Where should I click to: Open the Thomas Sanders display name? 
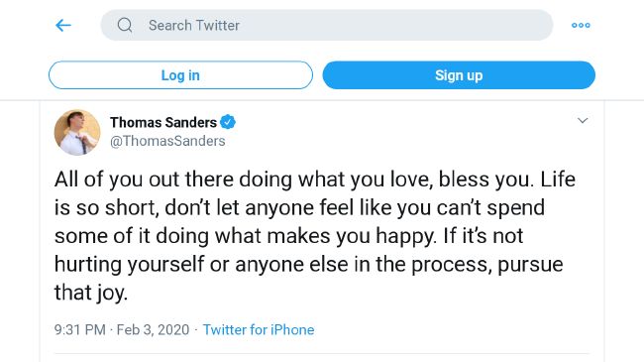coord(163,122)
